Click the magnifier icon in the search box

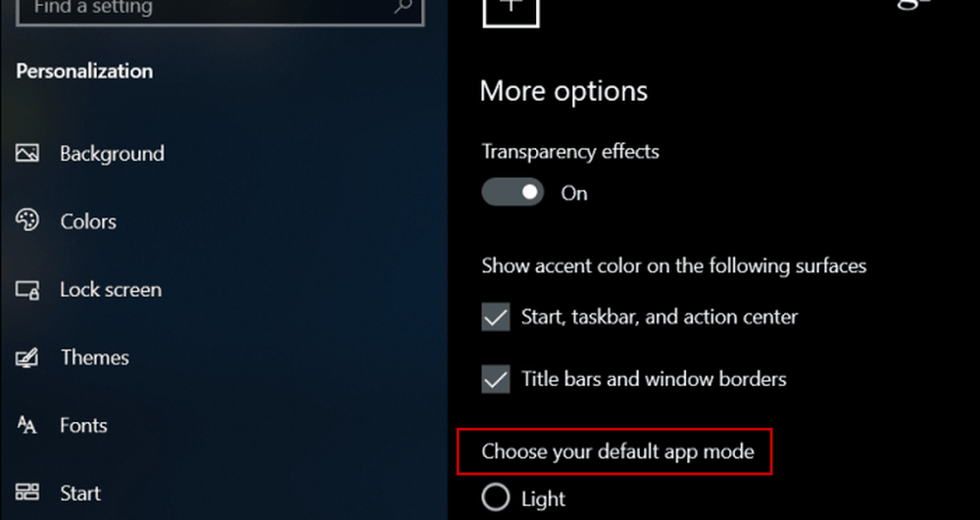pyautogui.click(x=403, y=6)
